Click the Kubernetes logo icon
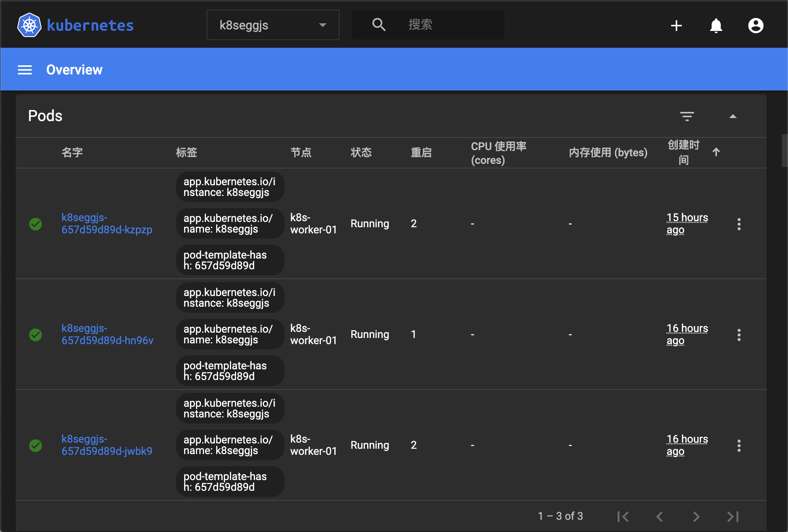 (x=29, y=25)
